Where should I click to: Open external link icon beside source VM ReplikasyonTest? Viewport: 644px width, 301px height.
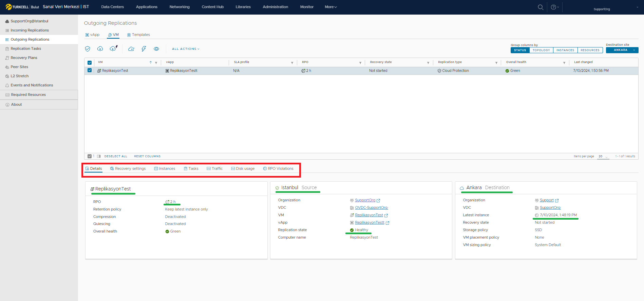click(x=386, y=216)
